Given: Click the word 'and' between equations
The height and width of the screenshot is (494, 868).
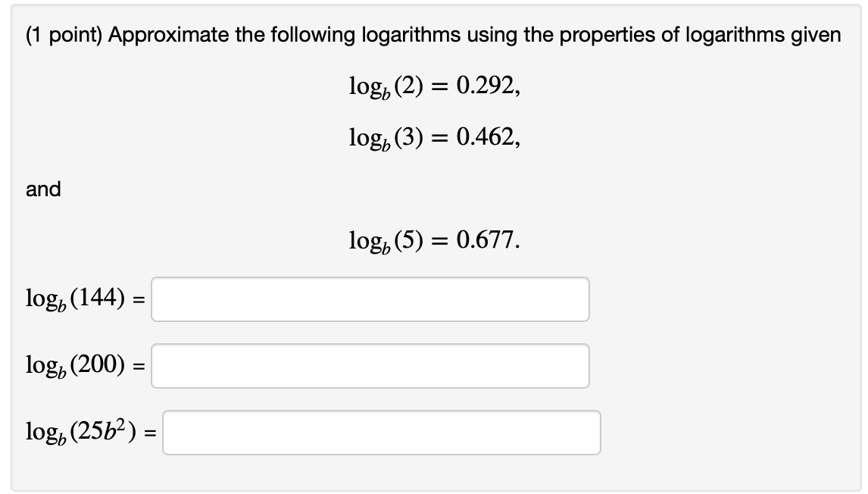Looking at the screenshot, I should 42,189.
